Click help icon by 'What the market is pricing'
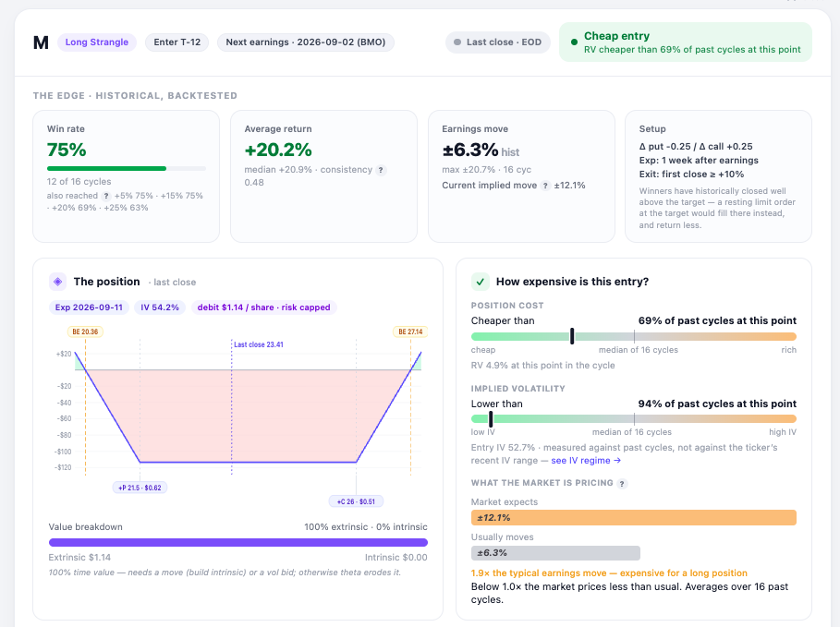 (x=621, y=484)
